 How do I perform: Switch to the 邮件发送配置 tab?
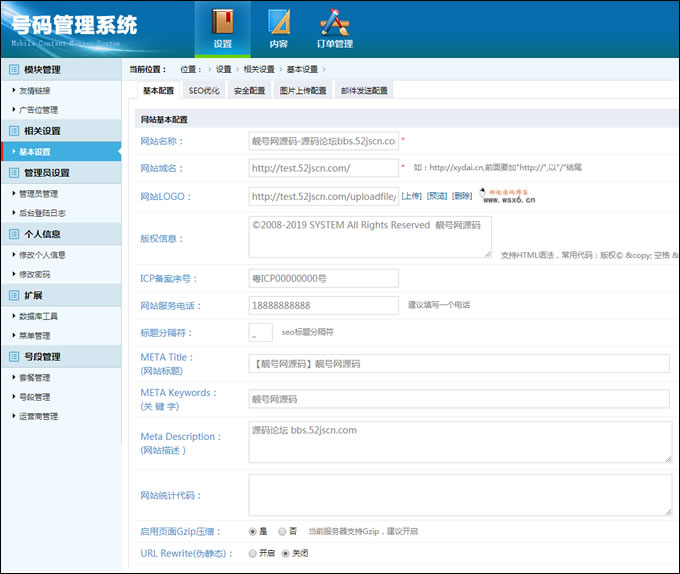point(364,90)
